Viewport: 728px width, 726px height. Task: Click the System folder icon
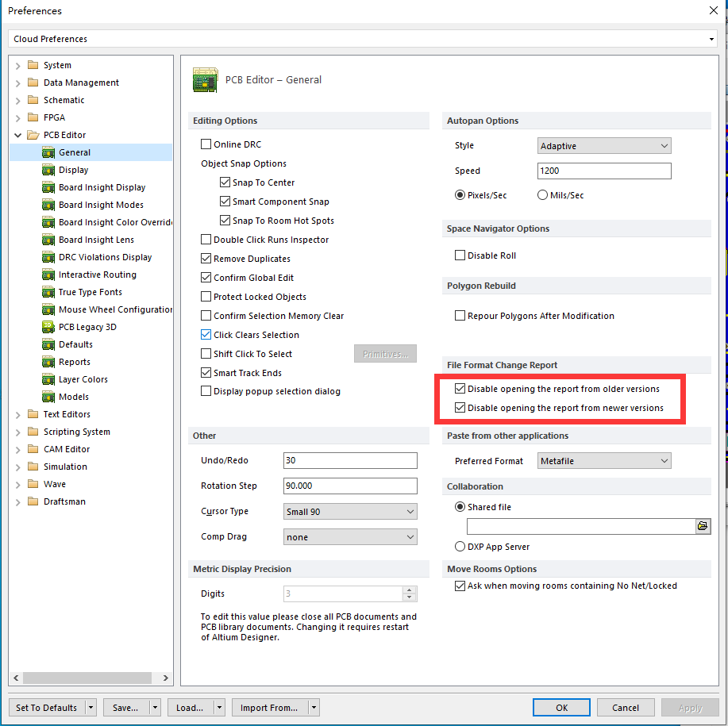[33, 65]
